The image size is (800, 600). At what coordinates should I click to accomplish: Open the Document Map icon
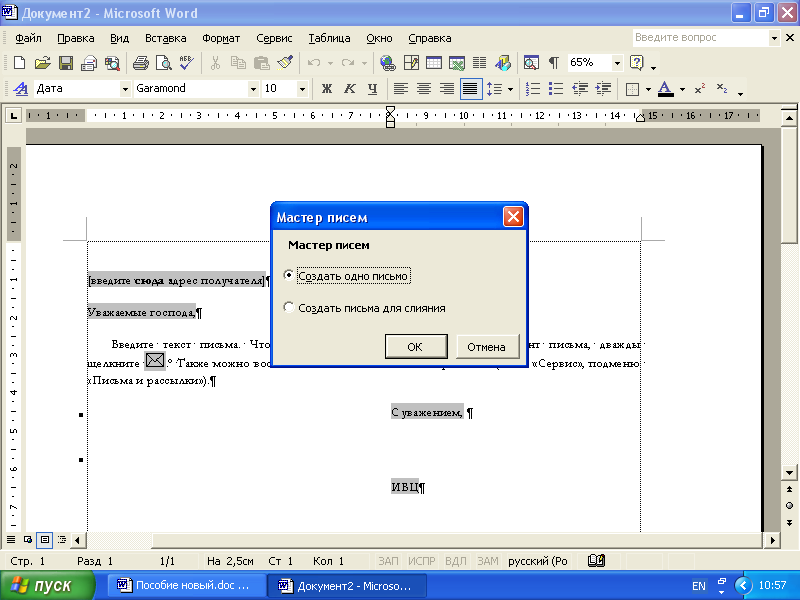[531, 63]
